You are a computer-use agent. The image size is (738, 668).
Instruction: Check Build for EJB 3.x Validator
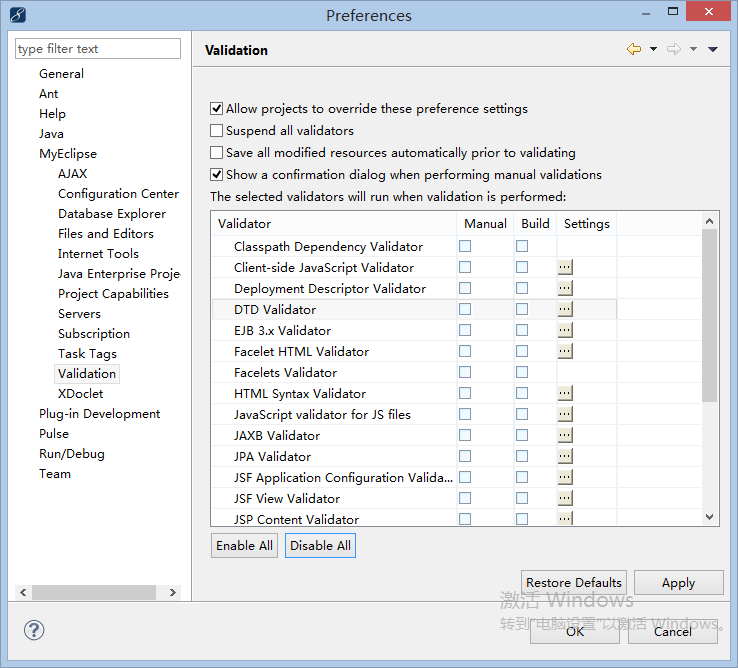522,330
